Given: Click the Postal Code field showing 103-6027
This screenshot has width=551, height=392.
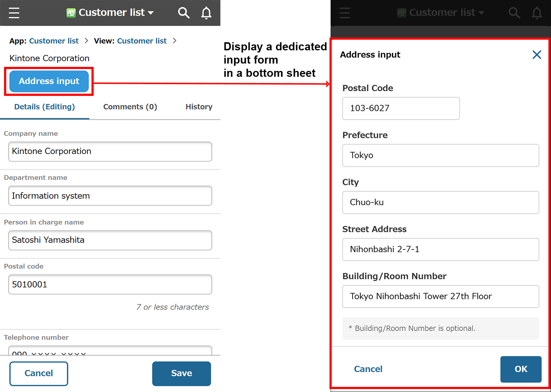Looking at the screenshot, I should [401, 108].
